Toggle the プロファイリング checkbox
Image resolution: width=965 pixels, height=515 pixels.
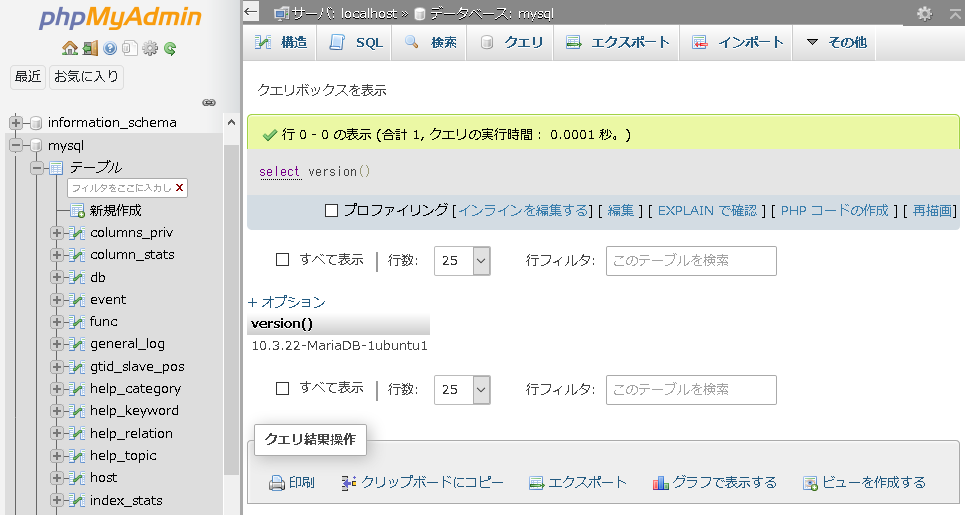pyautogui.click(x=332, y=211)
